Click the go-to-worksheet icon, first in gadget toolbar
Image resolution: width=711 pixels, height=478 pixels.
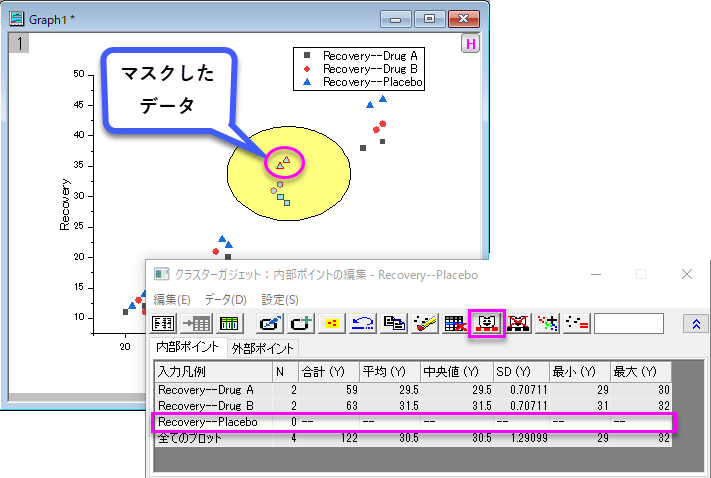pos(163,323)
